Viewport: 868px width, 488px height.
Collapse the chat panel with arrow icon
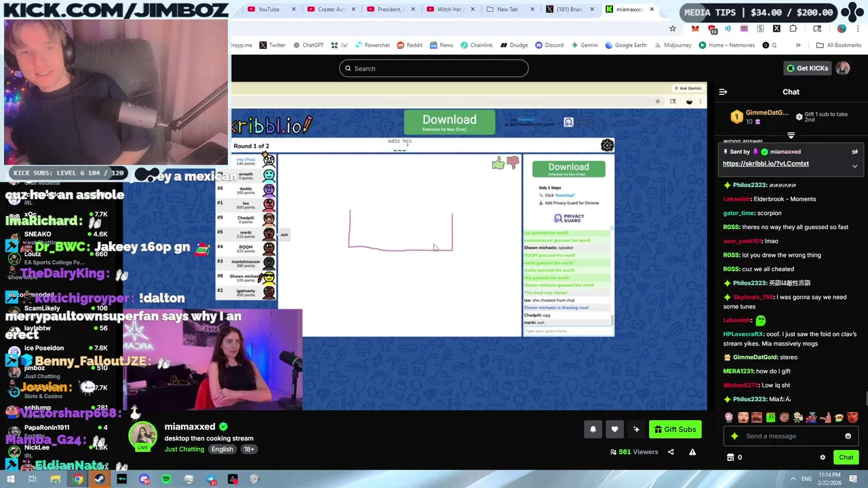coord(723,92)
